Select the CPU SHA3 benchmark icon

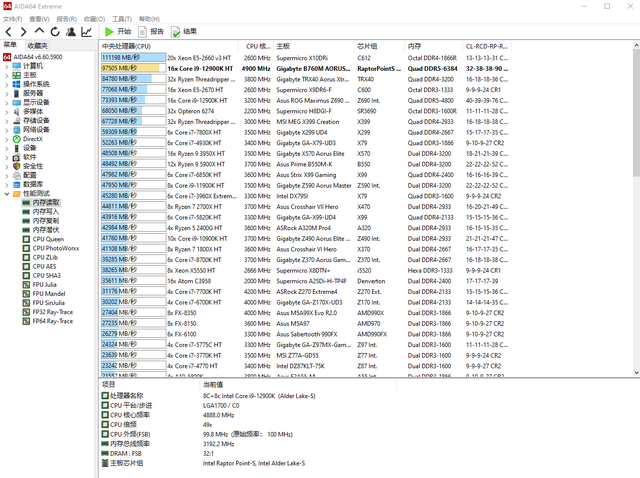[26, 276]
